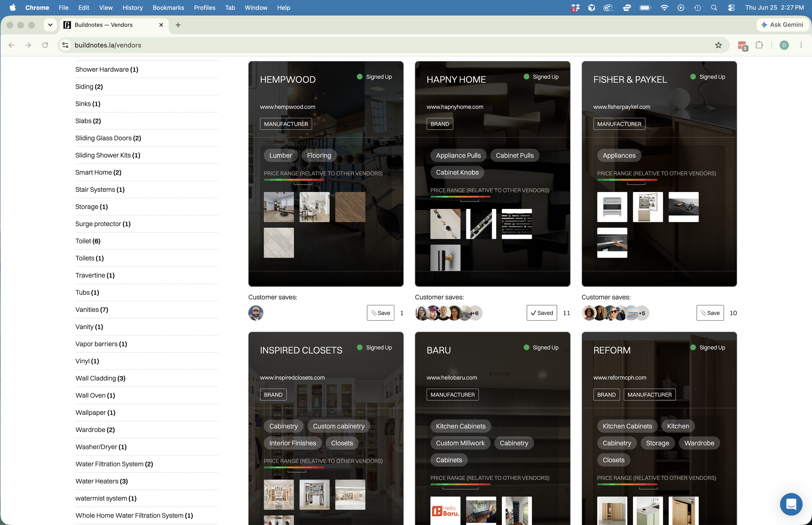Filter by Smart Home category
Viewport: 812px width, 525px height.
click(x=98, y=173)
